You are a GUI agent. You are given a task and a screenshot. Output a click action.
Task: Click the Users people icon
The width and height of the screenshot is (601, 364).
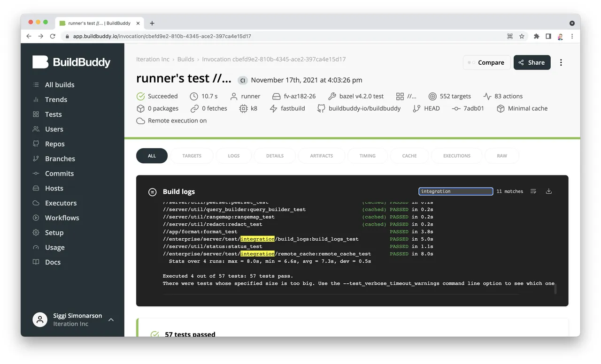tap(36, 129)
